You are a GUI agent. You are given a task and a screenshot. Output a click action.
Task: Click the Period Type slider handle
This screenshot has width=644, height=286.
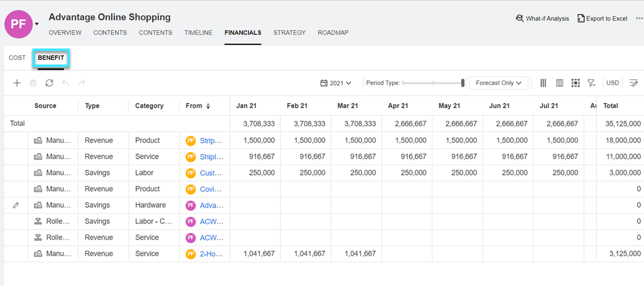463,83
